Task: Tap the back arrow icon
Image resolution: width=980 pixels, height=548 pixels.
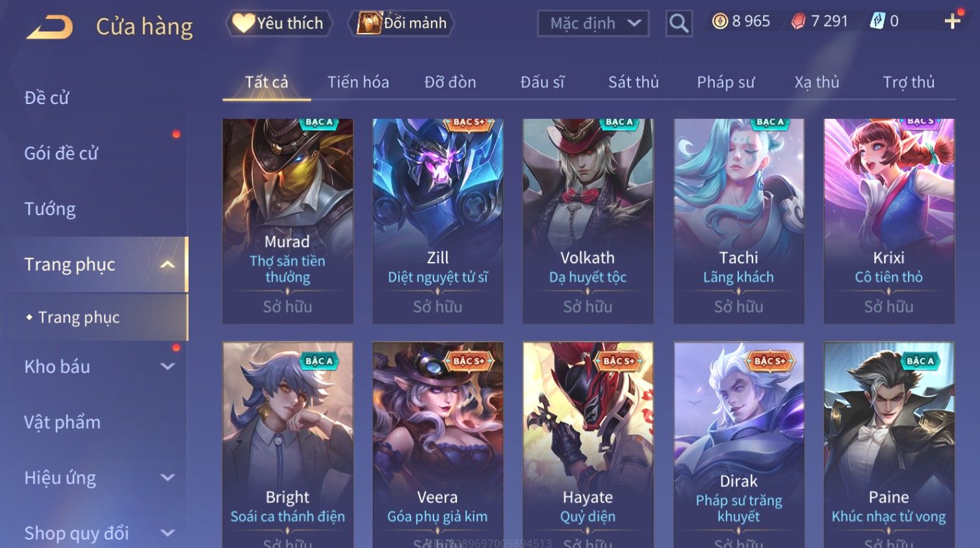Action: (49, 27)
